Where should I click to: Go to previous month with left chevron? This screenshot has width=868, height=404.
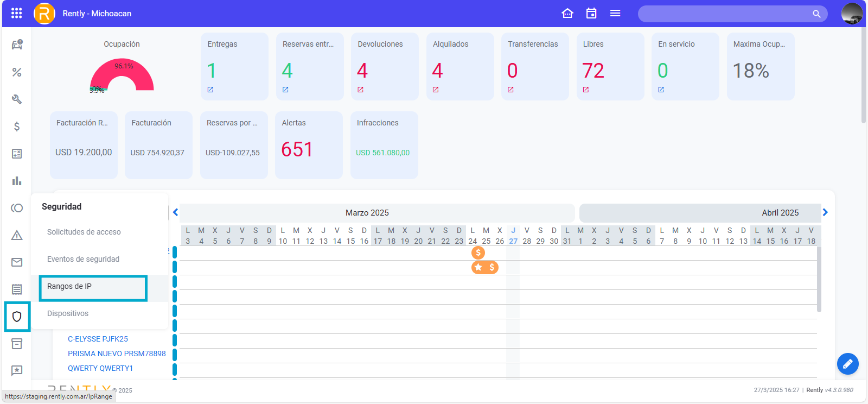[x=175, y=212]
